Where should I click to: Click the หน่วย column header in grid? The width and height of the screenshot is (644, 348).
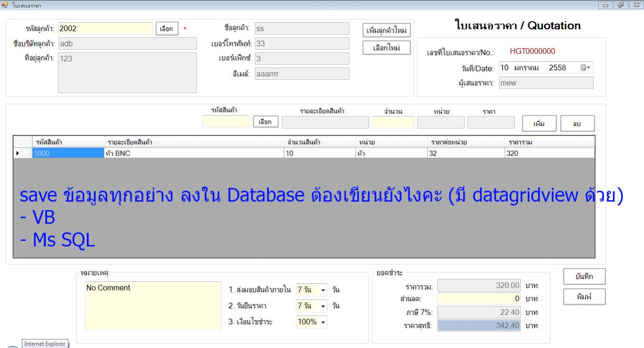[x=391, y=142]
